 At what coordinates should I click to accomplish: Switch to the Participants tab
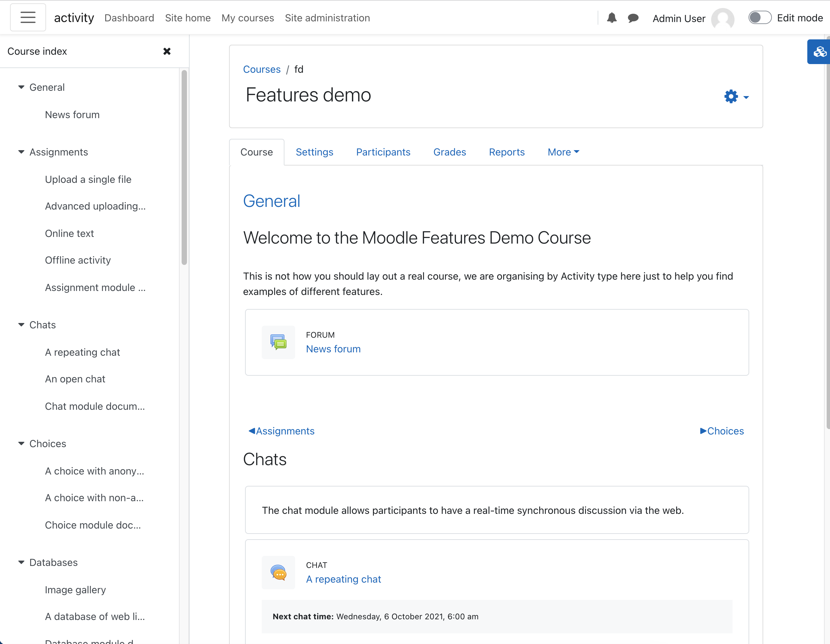pos(383,152)
